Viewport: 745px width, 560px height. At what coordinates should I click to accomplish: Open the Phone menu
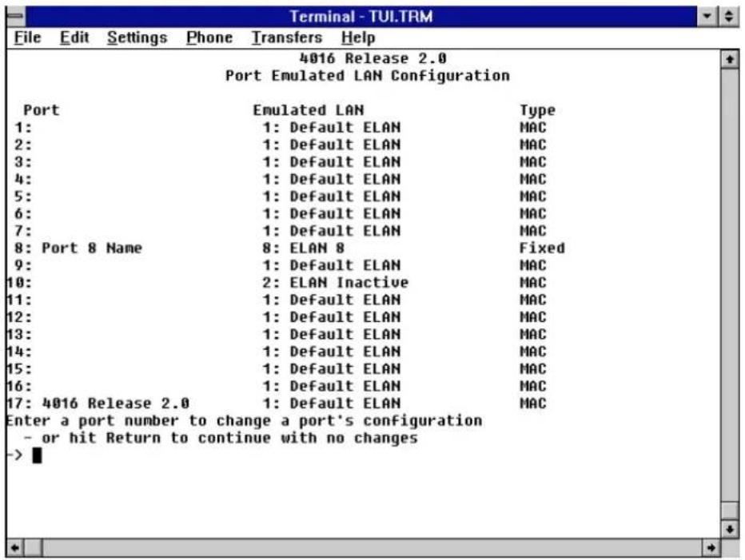pos(209,38)
